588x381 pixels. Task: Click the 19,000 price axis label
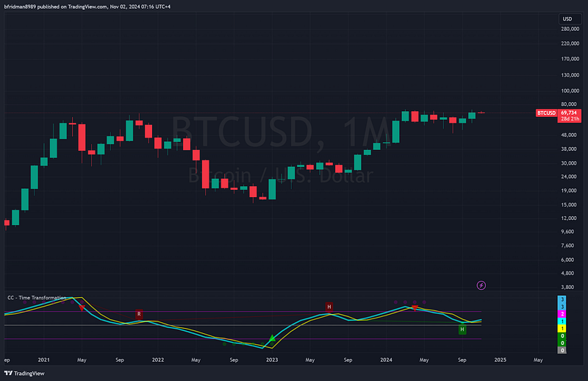click(570, 190)
